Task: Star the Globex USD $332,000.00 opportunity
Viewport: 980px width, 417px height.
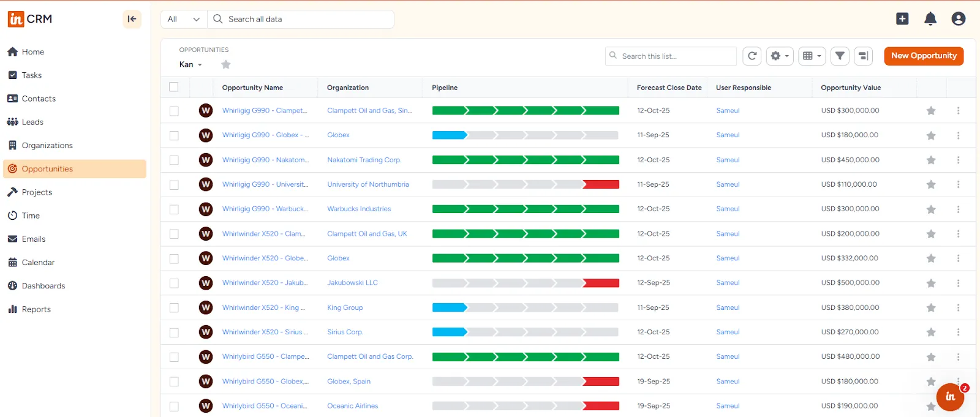Action: [x=931, y=258]
